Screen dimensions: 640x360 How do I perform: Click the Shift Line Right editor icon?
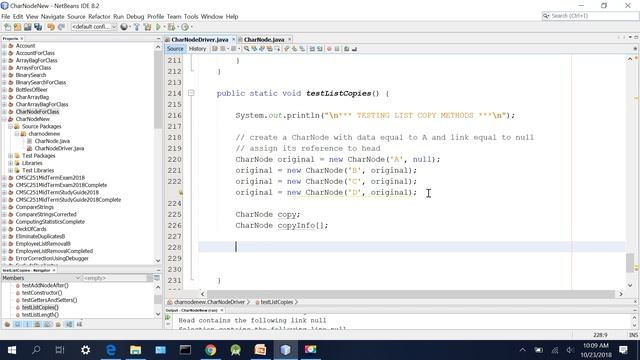click(x=320, y=49)
